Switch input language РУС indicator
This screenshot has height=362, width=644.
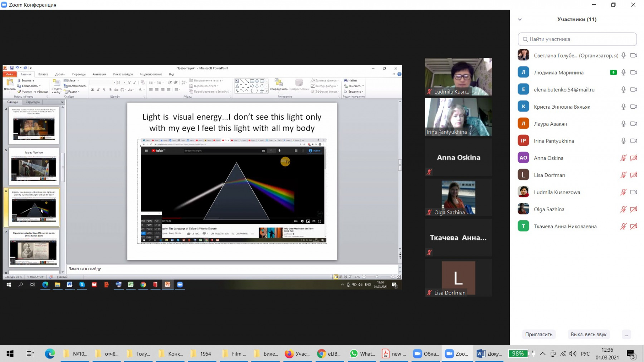(x=585, y=354)
